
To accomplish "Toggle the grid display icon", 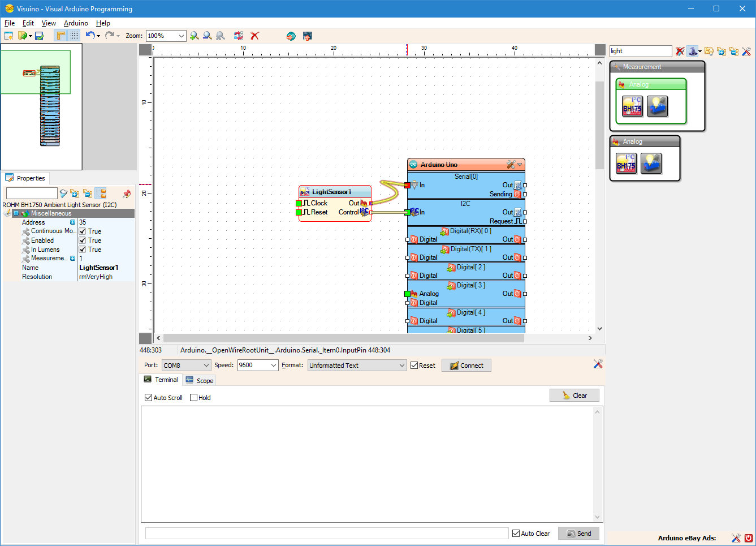I will coord(74,35).
